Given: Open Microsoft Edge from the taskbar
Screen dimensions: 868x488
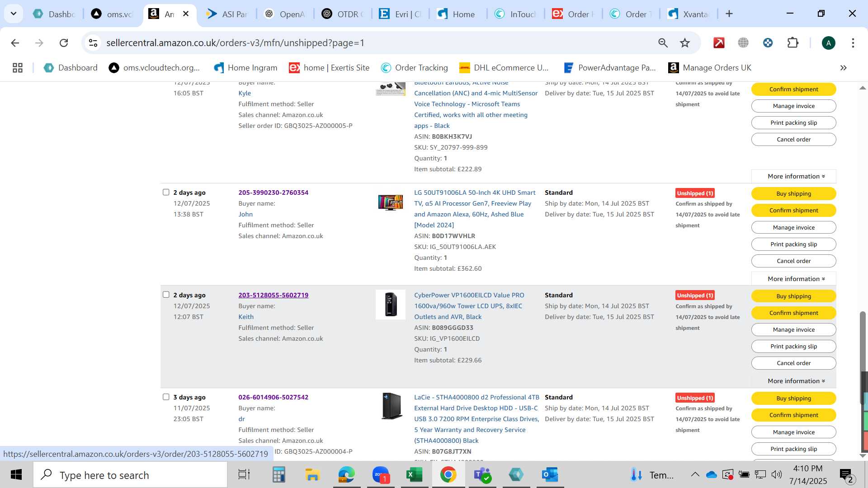Looking at the screenshot, I should tap(347, 475).
